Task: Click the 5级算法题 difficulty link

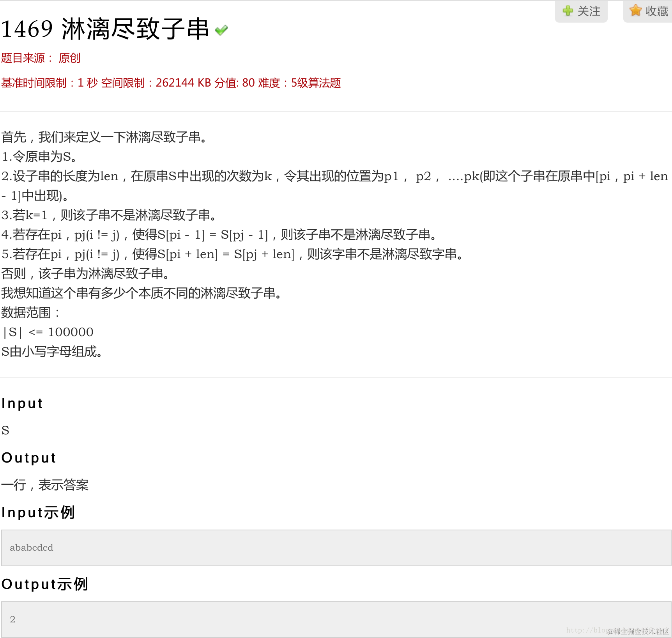Action: [316, 83]
